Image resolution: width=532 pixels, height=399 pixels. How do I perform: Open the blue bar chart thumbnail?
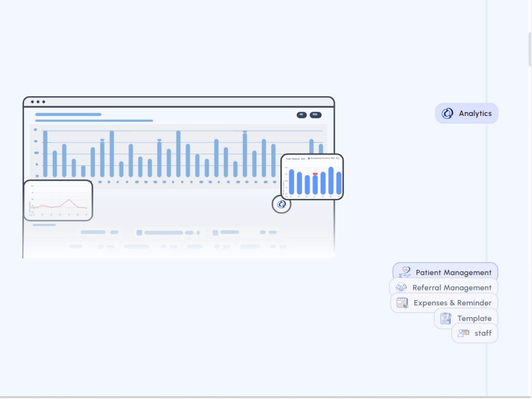click(x=312, y=177)
